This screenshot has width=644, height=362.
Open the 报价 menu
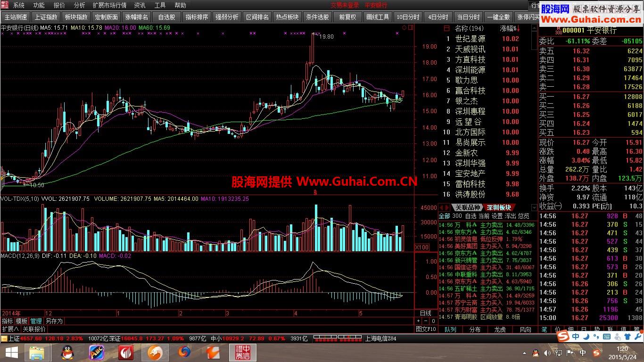point(59,6)
